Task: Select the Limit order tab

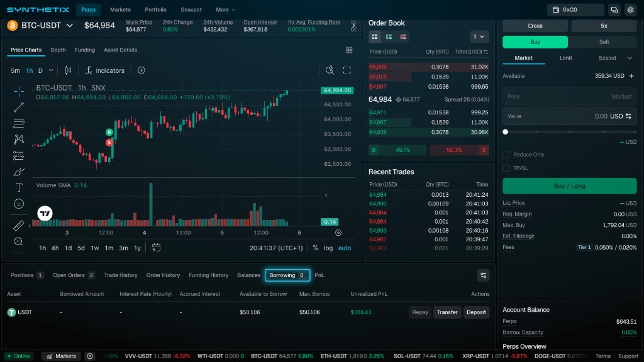Action: (x=566, y=58)
